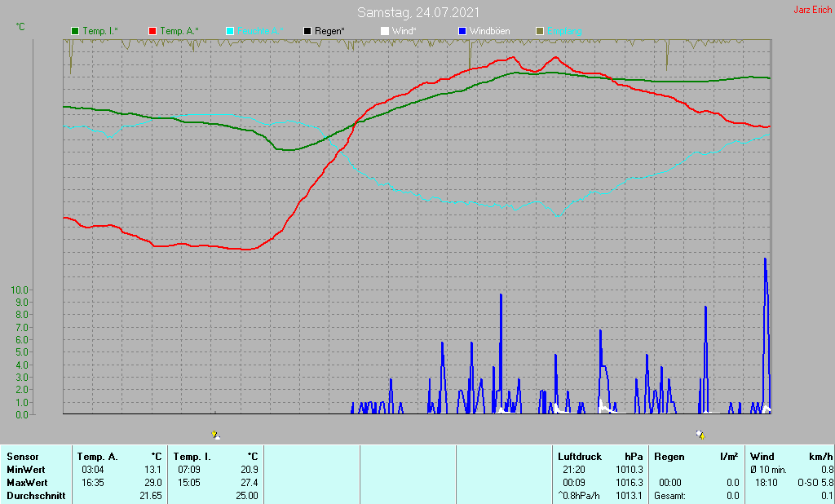Click the Temp. I. average 25.00

(x=247, y=496)
